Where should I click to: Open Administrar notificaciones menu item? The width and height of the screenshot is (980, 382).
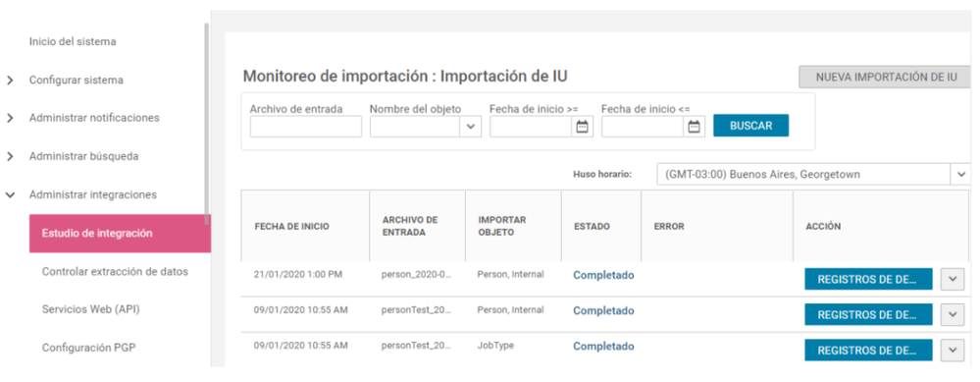(x=94, y=118)
